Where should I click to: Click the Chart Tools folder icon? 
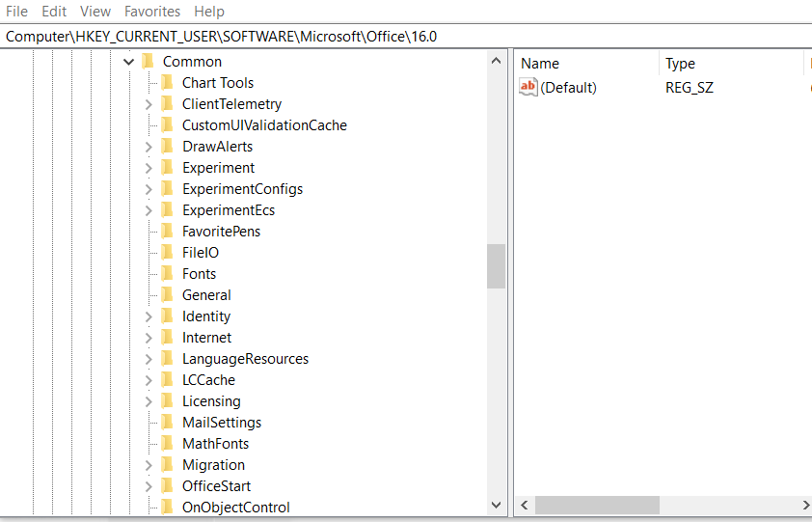click(x=167, y=82)
